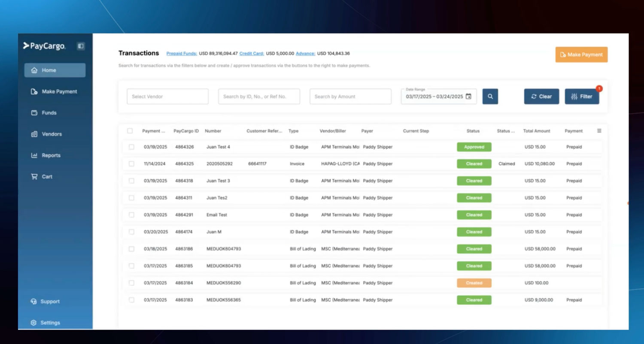Open the calendar icon in Date Range
The height and width of the screenshot is (344, 644).
pyautogui.click(x=468, y=97)
